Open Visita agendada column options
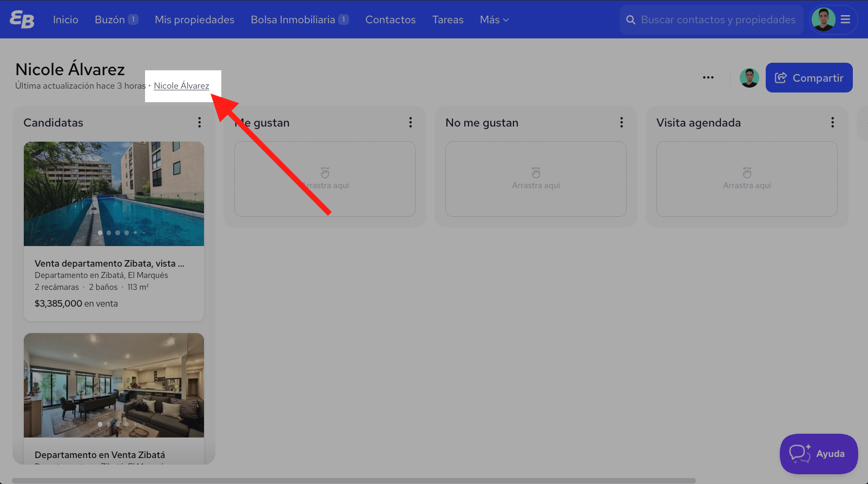868x484 pixels. 833,122
